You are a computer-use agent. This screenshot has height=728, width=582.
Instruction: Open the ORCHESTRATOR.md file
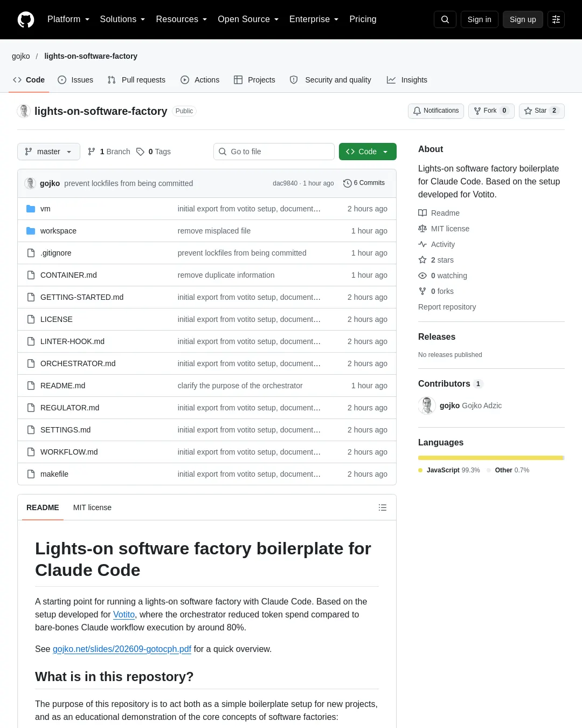(78, 363)
